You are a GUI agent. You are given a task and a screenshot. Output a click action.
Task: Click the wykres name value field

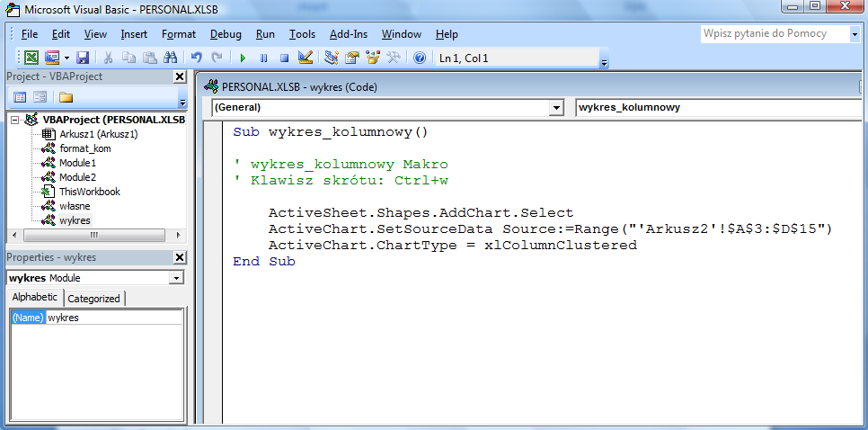click(x=114, y=318)
